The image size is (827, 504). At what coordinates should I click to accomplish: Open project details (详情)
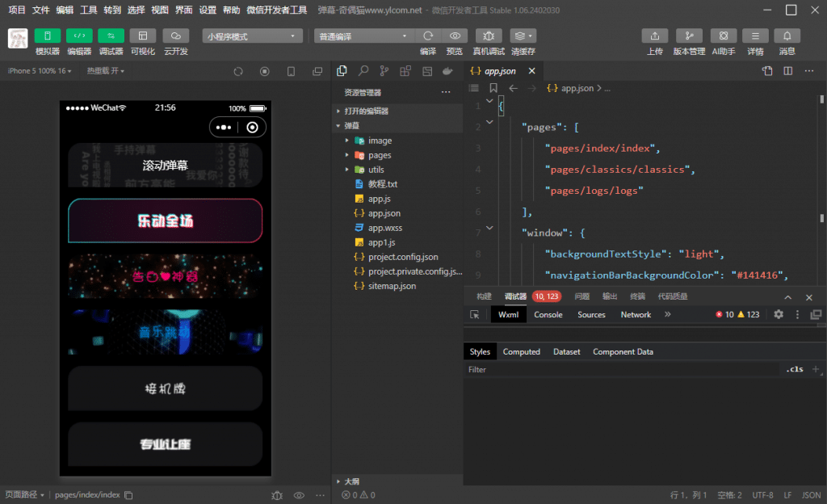[x=755, y=36]
